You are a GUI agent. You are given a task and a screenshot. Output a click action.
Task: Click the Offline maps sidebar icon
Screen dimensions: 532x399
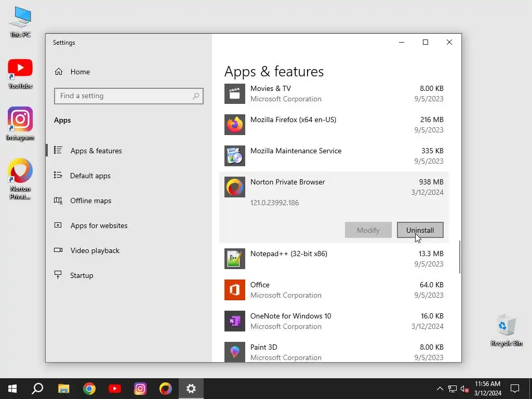[58, 200]
